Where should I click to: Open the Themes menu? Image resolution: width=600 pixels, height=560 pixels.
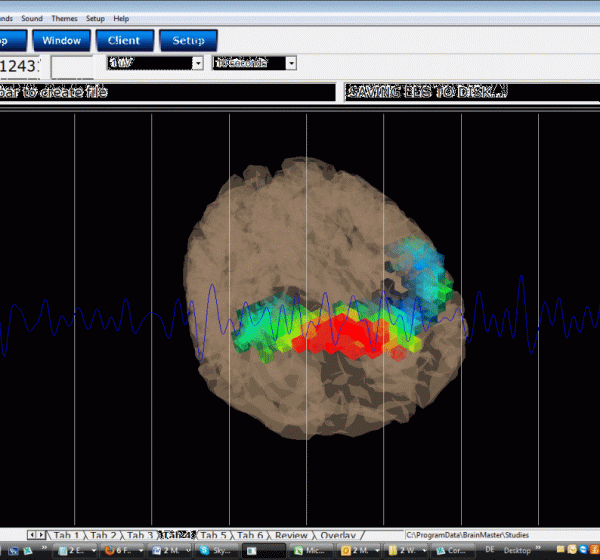click(64, 18)
